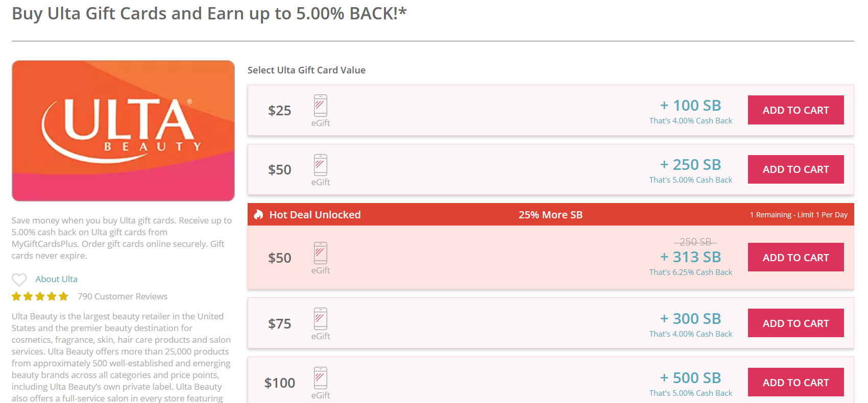Open the 790 Customer Reviews link
The height and width of the screenshot is (403, 868).
123,296
